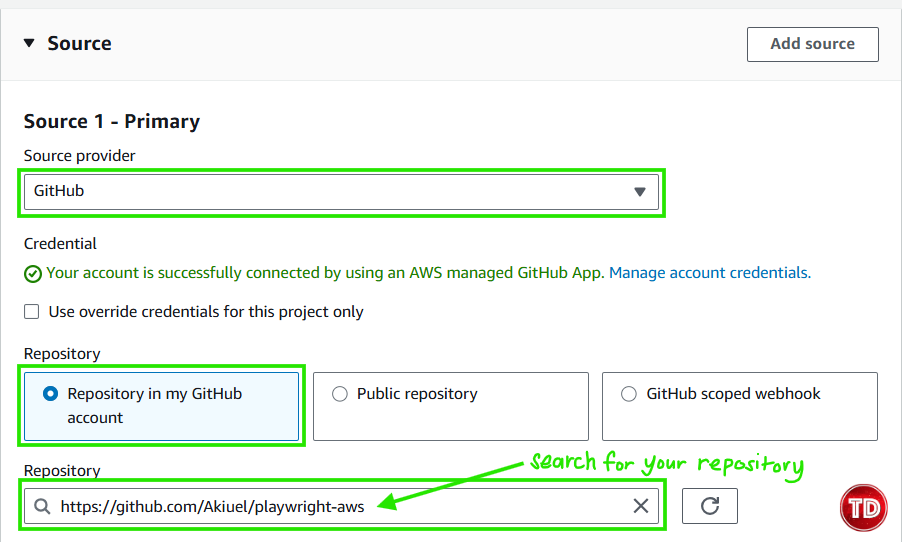Clear the repository field with the X icon
Screen dimensions: 902x542
click(x=641, y=506)
